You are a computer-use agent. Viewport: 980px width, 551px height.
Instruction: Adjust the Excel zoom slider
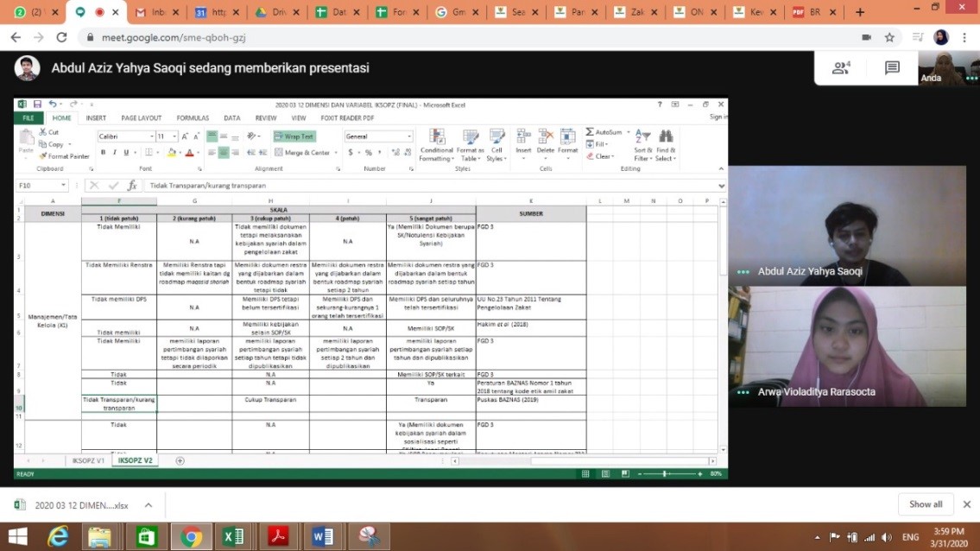[664, 474]
